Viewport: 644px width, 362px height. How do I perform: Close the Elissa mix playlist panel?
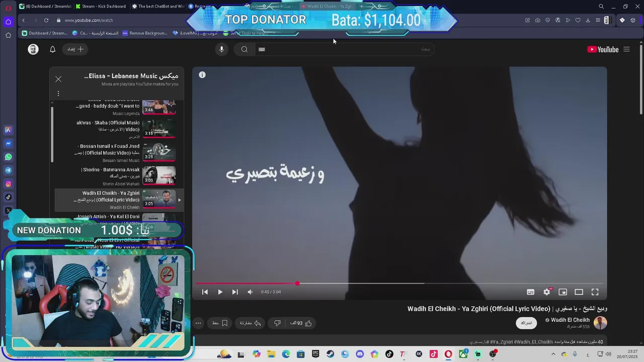pyautogui.click(x=58, y=79)
